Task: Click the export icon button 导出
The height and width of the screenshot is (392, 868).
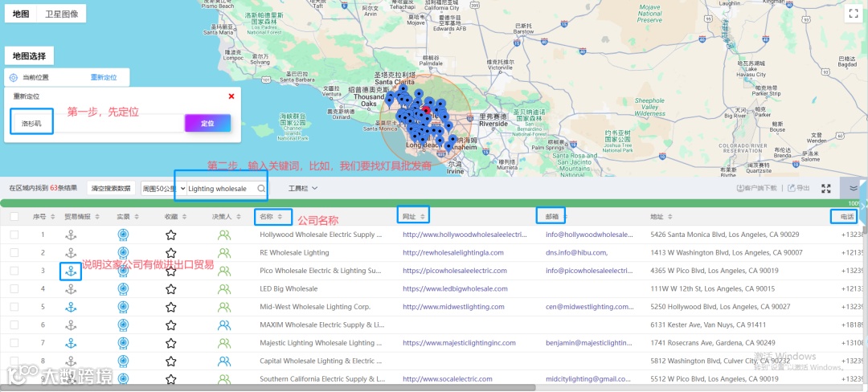Action: [x=798, y=188]
